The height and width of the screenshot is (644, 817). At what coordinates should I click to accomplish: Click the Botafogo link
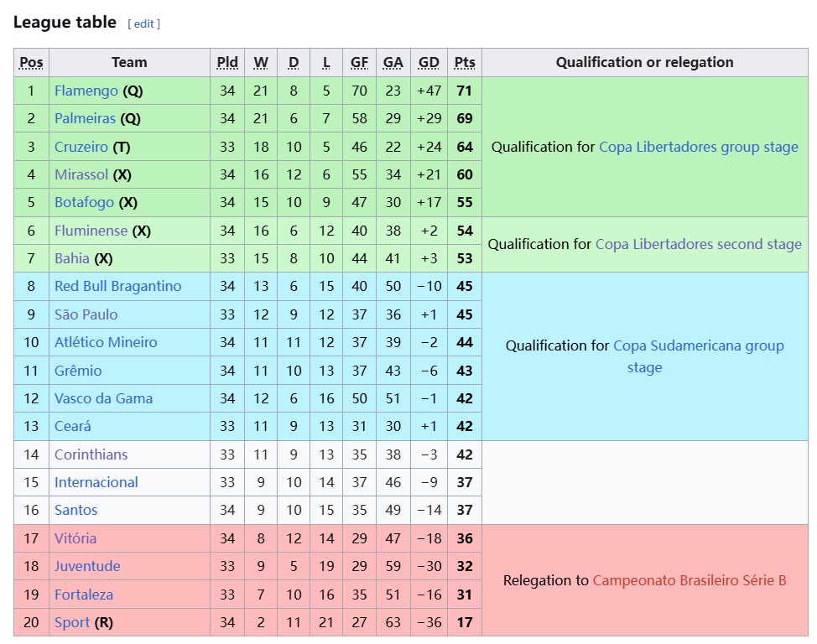point(84,202)
